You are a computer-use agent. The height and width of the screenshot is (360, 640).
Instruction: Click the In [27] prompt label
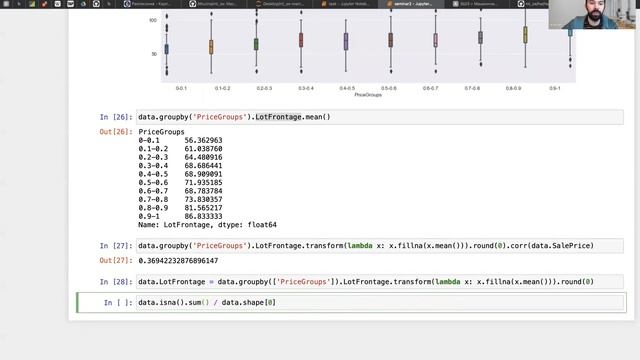click(116, 246)
